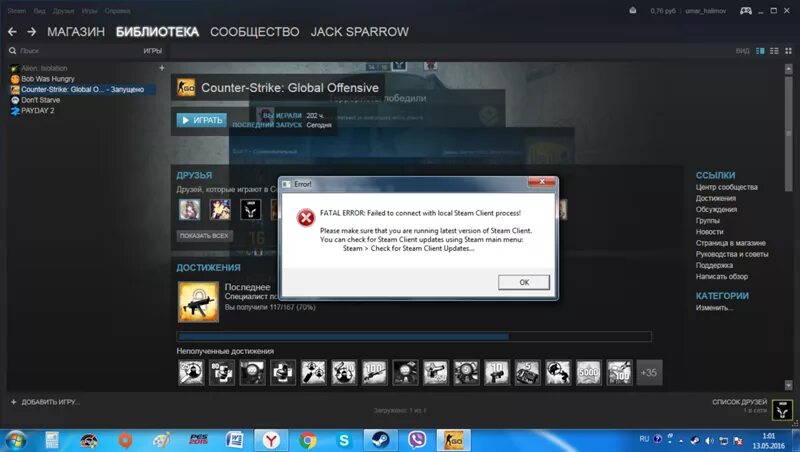Image resolution: width=800 pixels, height=452 pixels.
Task: Open the Справка menu
Action: [x=117, y=11]
